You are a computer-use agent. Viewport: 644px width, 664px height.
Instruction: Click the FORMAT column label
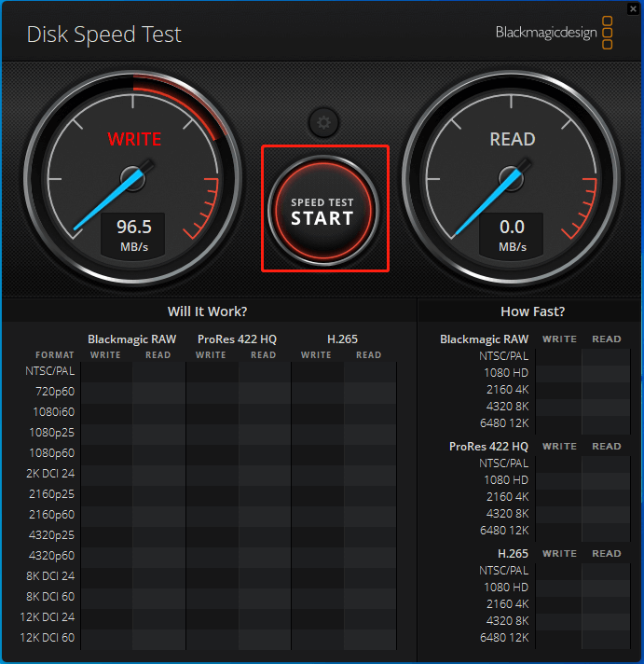[55, 355]
